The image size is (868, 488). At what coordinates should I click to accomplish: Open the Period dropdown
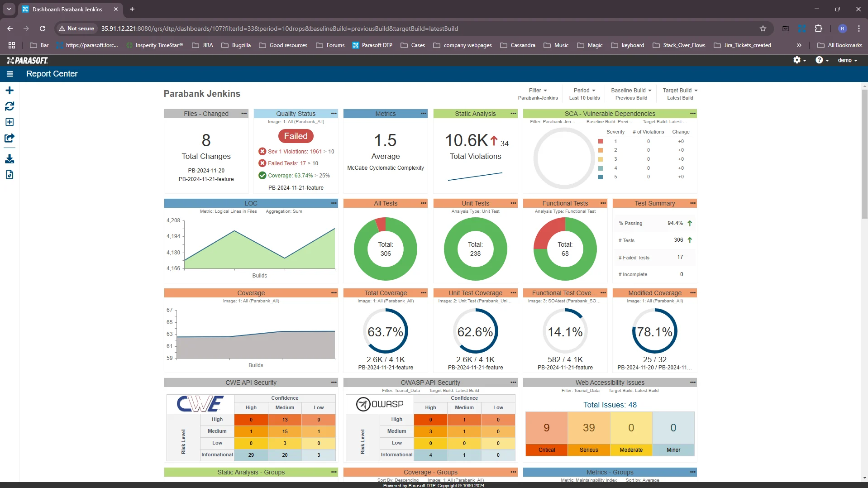point(584,91)
